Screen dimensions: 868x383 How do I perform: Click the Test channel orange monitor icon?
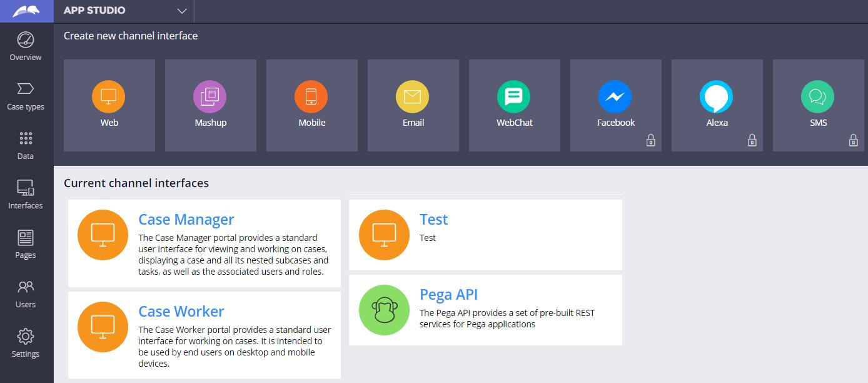tap(384, 235)
